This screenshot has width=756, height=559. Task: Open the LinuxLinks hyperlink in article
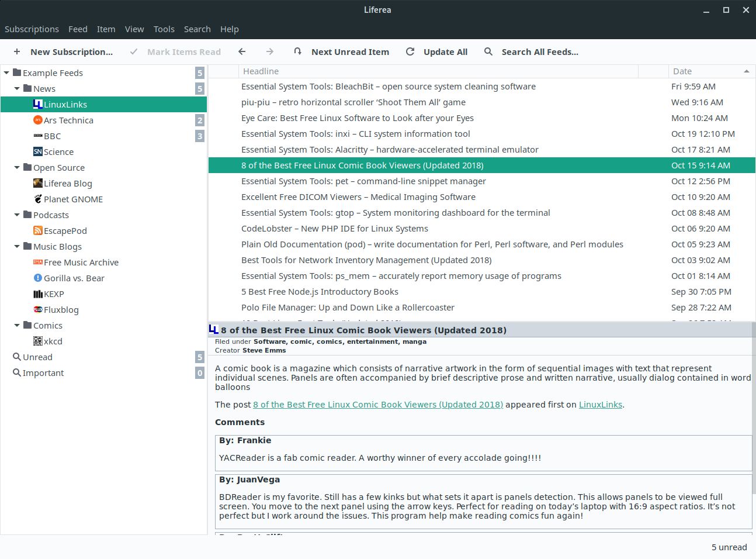(601, 405)
